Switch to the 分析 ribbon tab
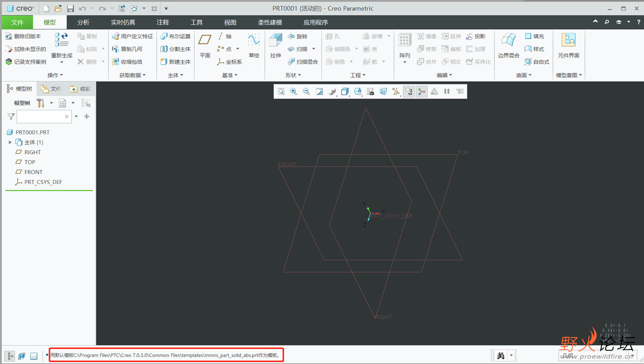 click(x=83, y=22)
